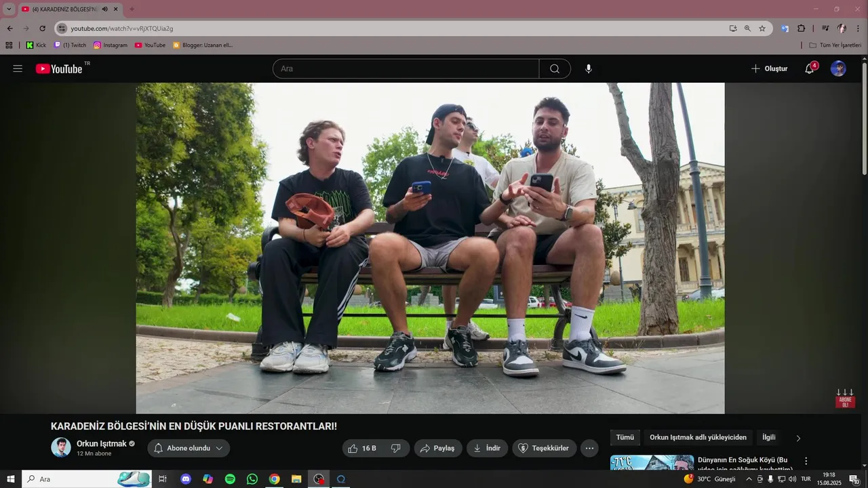Open a new browser tab
This screenshot has height=488, width=868.
(x=132, y=9)
